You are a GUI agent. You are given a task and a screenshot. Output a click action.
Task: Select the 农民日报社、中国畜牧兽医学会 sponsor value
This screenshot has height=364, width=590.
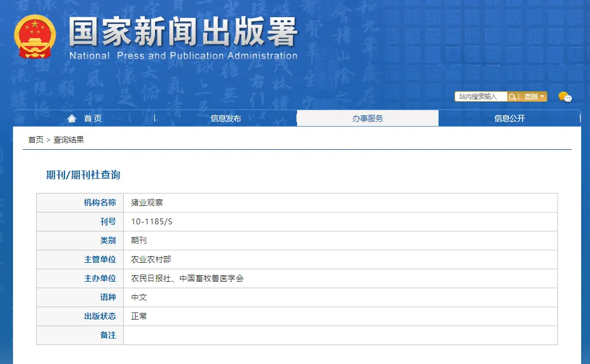click(188, 279)
